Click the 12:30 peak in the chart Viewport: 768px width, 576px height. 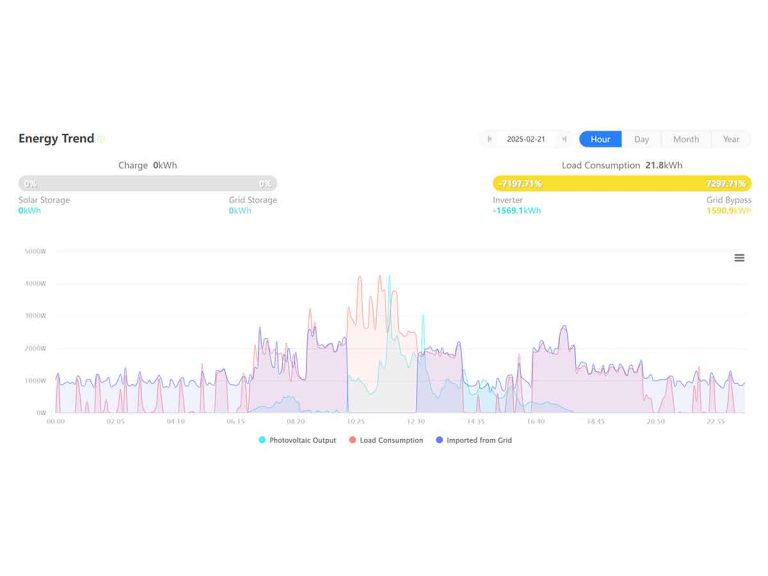pos(423,320)
